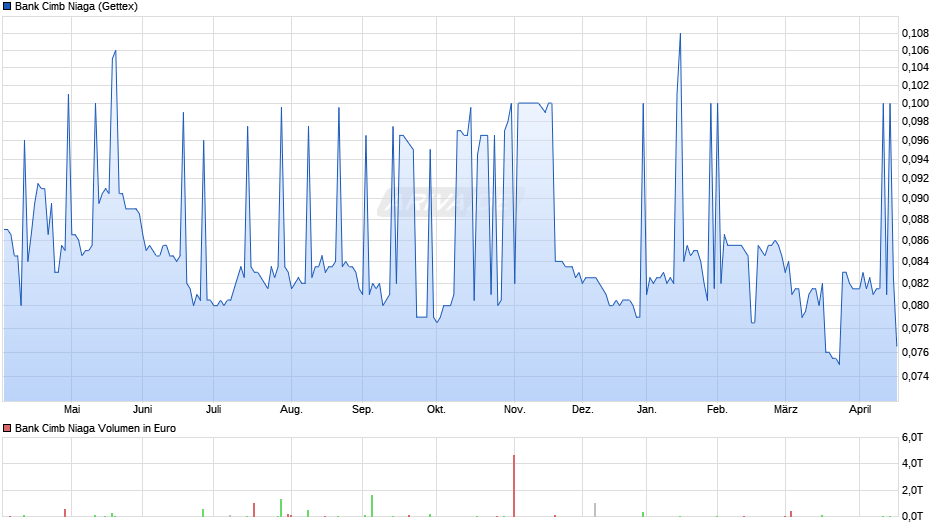Click the red volume legend square

click(x=7, y=428)
